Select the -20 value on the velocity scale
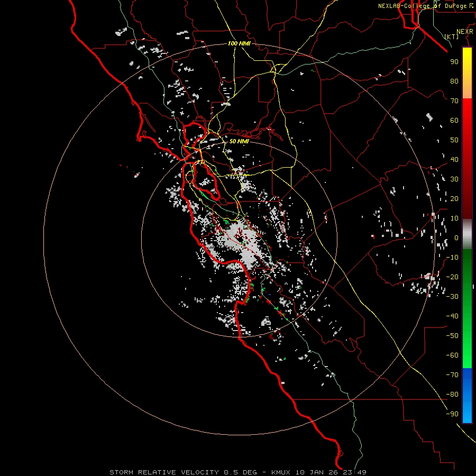Image resolution: width=476 pixels, height=476 pixels. point(452,277)
